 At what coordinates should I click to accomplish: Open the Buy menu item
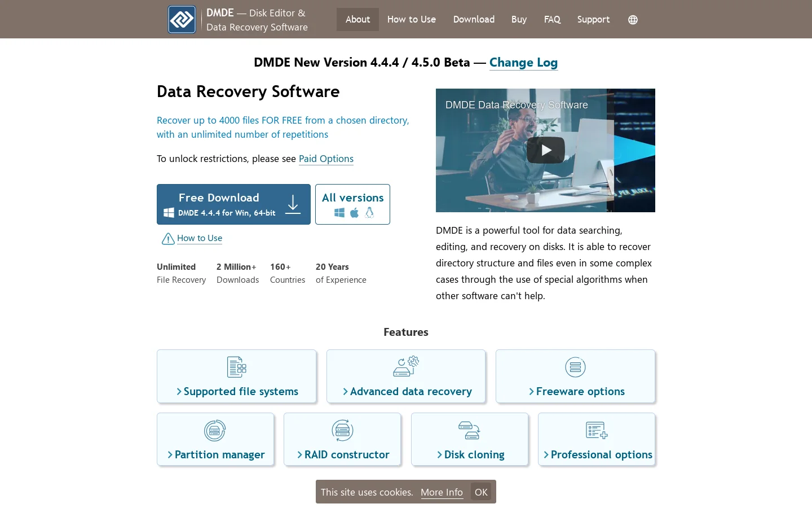pyautogui.click(x=519, y=19)
